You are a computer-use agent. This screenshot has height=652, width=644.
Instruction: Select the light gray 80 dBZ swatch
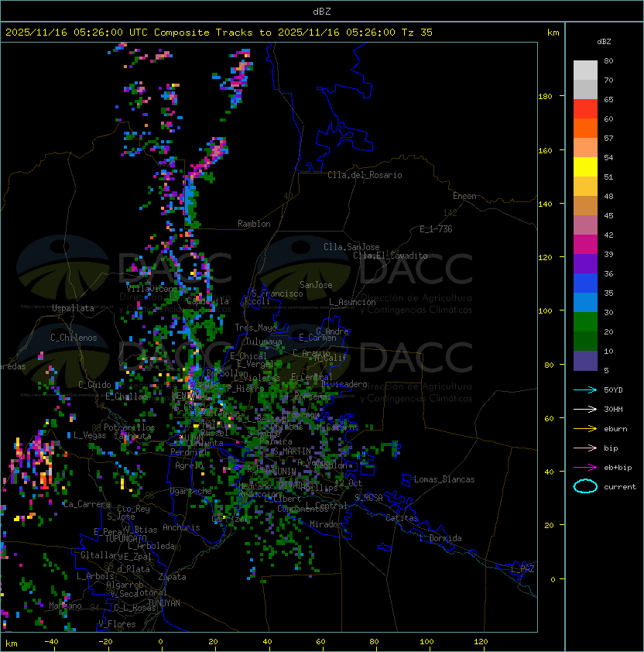[585, 70]
